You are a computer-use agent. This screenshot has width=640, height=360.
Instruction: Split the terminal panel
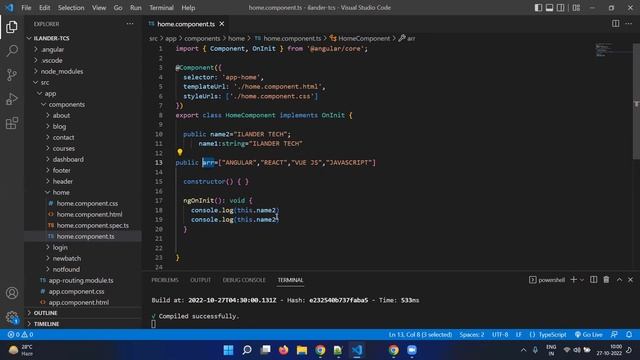click(x=593, y=280)
